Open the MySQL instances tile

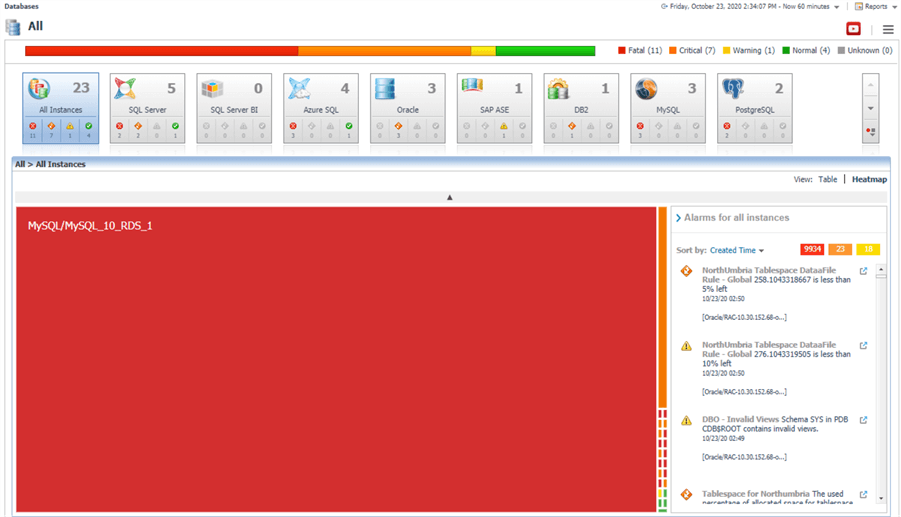(668, 108)
